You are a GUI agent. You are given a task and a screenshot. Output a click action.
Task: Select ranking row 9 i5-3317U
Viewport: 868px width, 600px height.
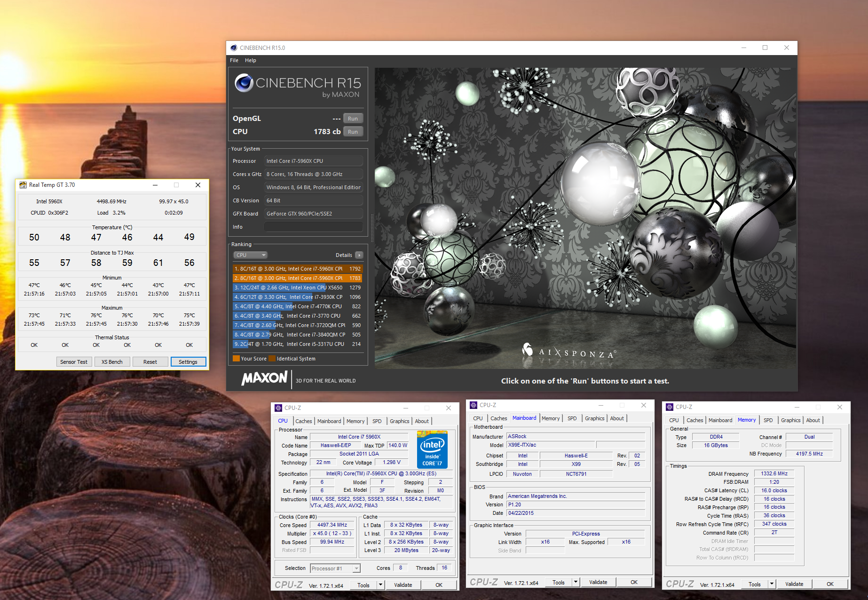click(x=298, y=344)
